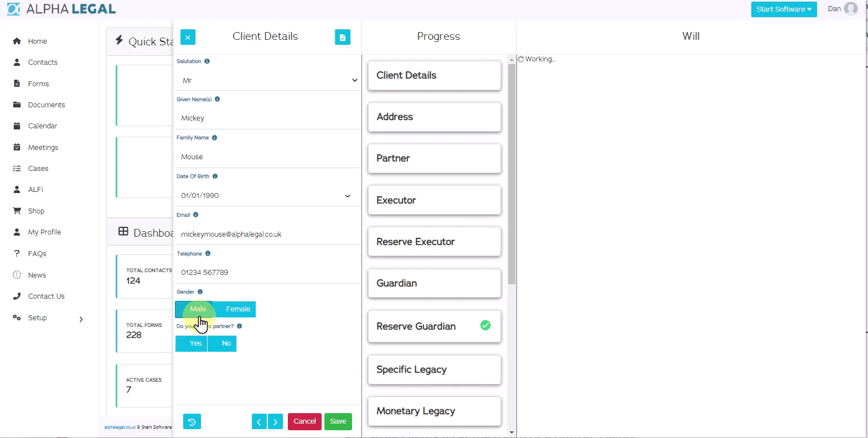Click the document icon beside Client Details
Image resolution: width=868 pixels, height=438 pixels.
[342, 37]
